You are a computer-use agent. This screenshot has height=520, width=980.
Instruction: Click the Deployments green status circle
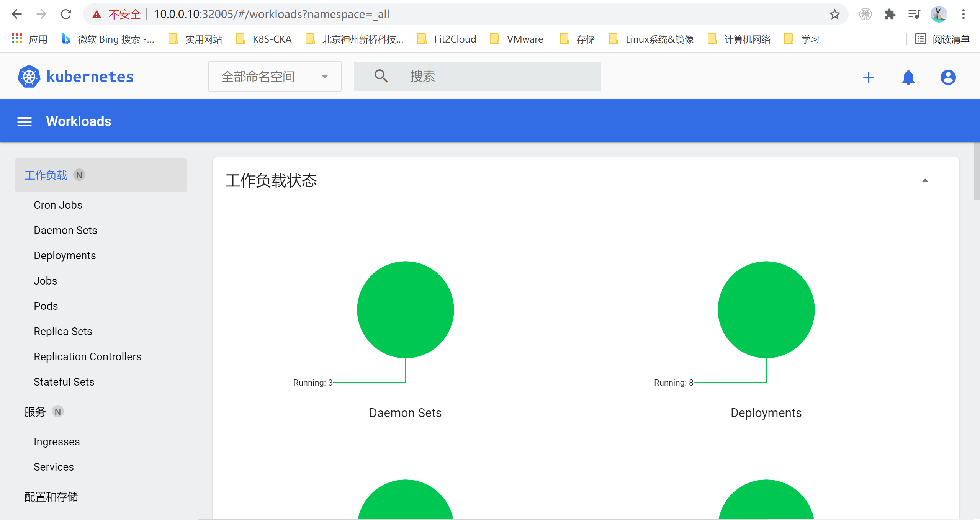(x=766, y=310)
